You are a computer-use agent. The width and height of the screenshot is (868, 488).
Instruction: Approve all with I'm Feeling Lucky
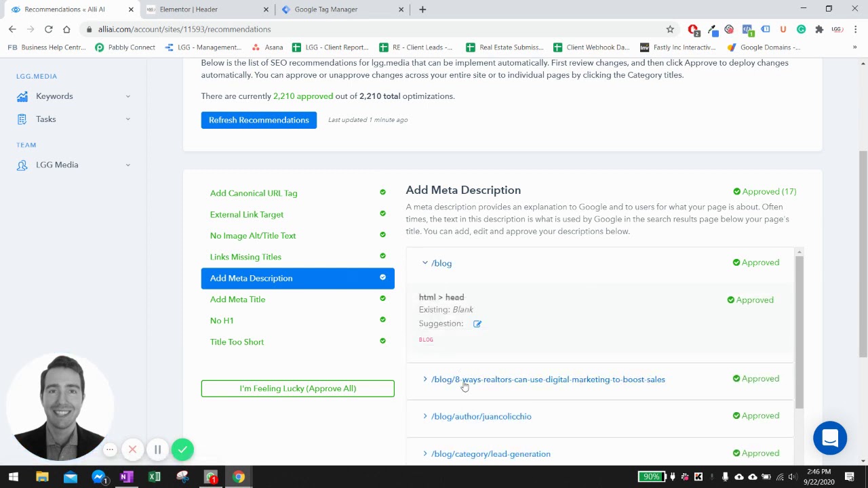point(297,388)
